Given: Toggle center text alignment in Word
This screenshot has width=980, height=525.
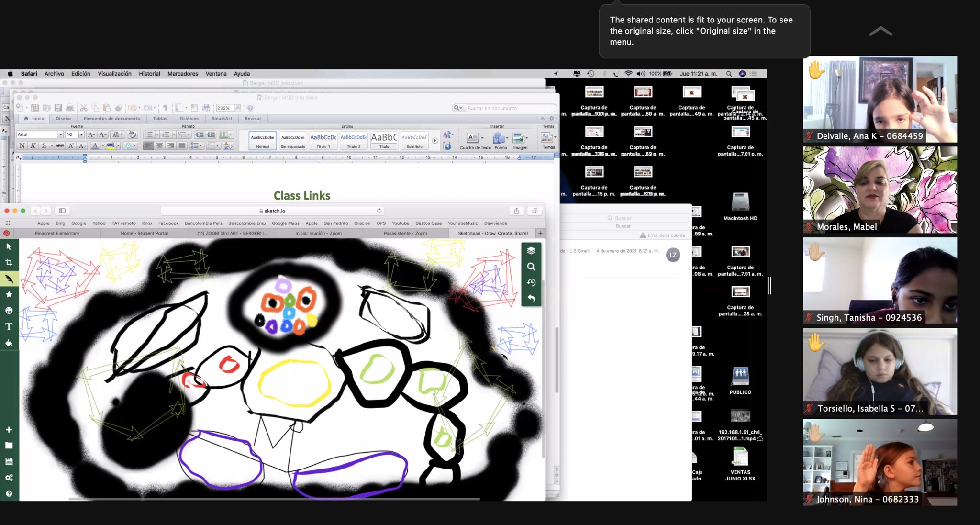Looking at the screenshot, I should (x=159, y=145).
